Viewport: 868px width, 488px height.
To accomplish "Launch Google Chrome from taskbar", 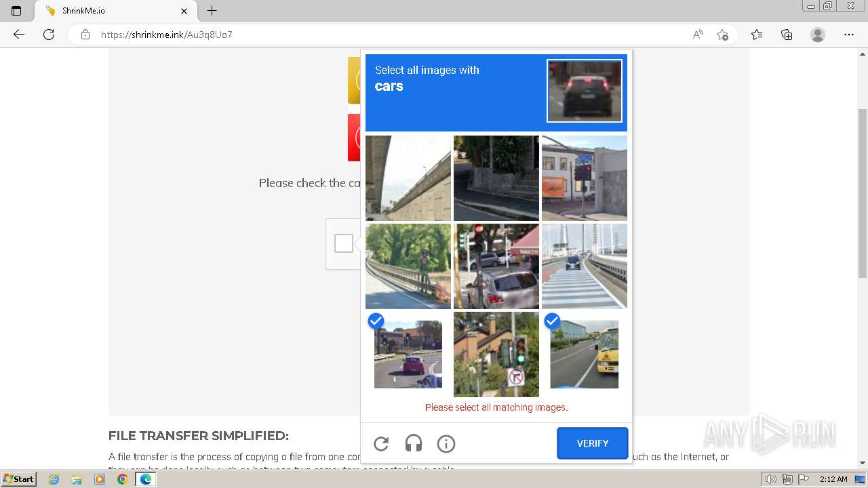I will [122, 479].
